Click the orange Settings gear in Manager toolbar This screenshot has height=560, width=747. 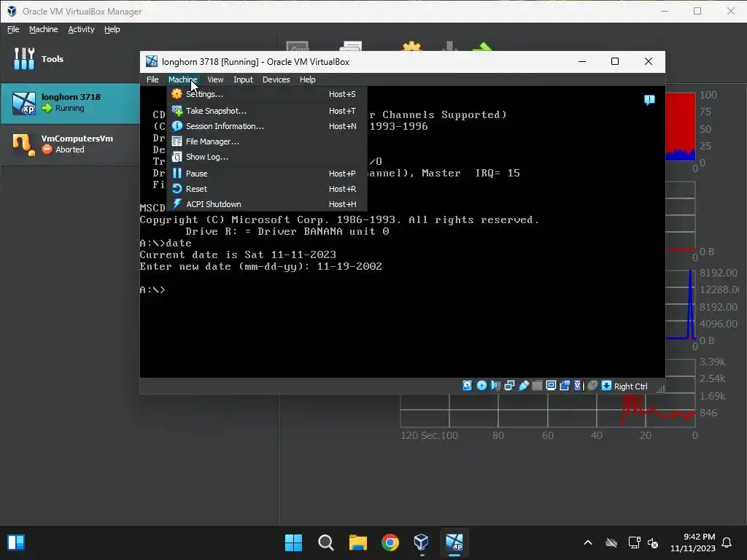click(411, 46)
